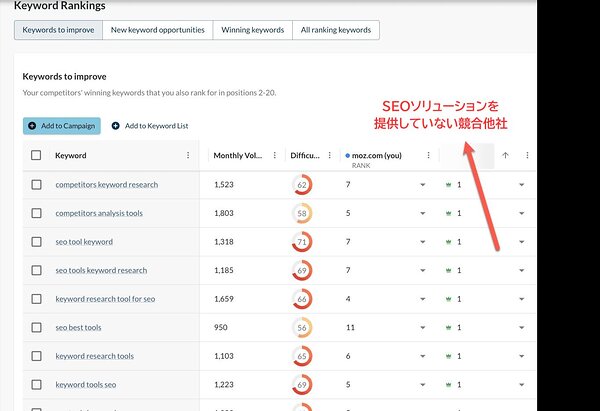Click Monthly Vol column header
600x411 pixels.
click(238, 155)
